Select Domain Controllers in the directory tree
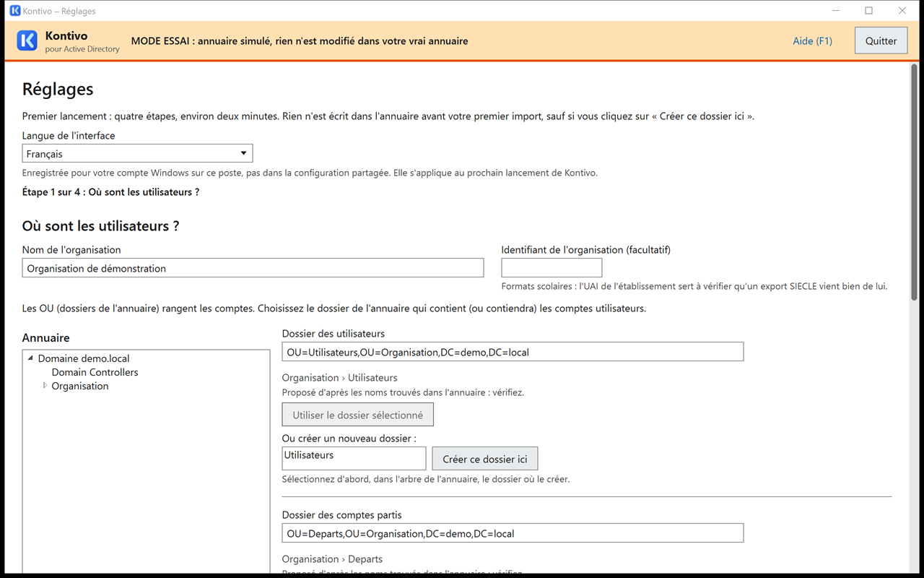This screenshot has height=578, width=924. (x=95, y=372)
